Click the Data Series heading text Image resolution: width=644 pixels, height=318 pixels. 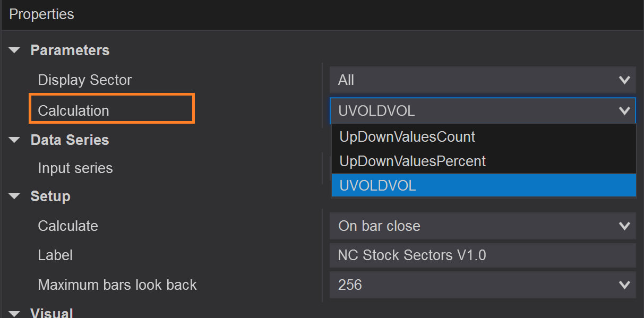click(x=70, y=140)
